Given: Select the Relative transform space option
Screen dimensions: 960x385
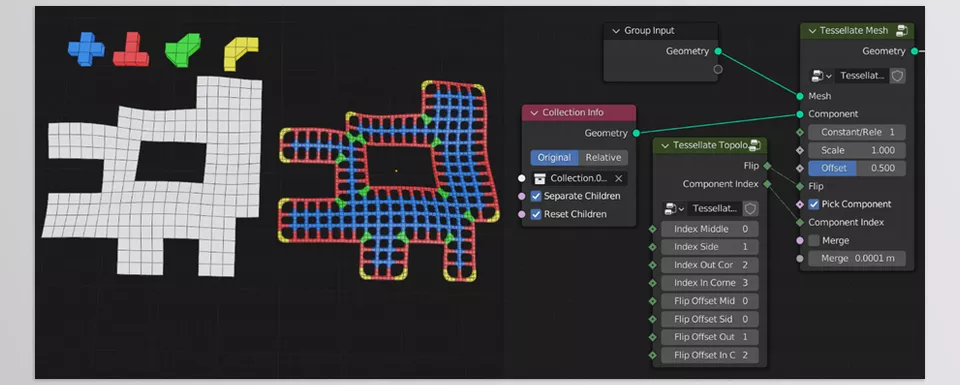Looking at the screenshot, I should click(603, 157).
